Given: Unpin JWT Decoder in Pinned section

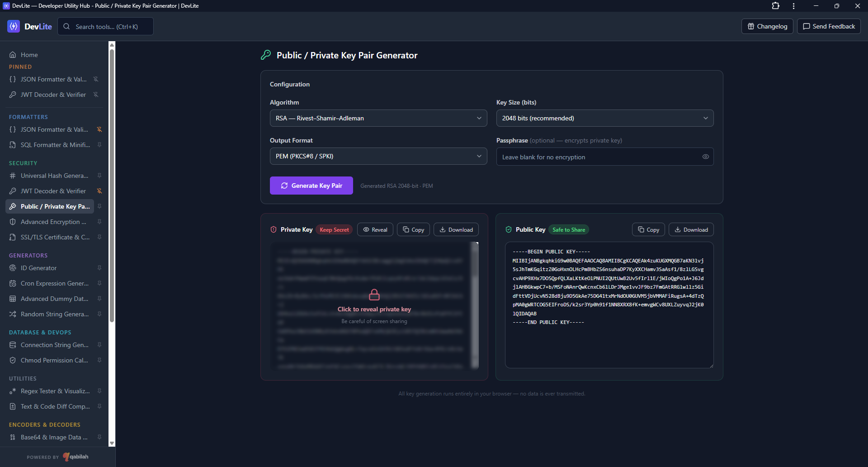Looking at the screenshot, I should click(96, 95).
